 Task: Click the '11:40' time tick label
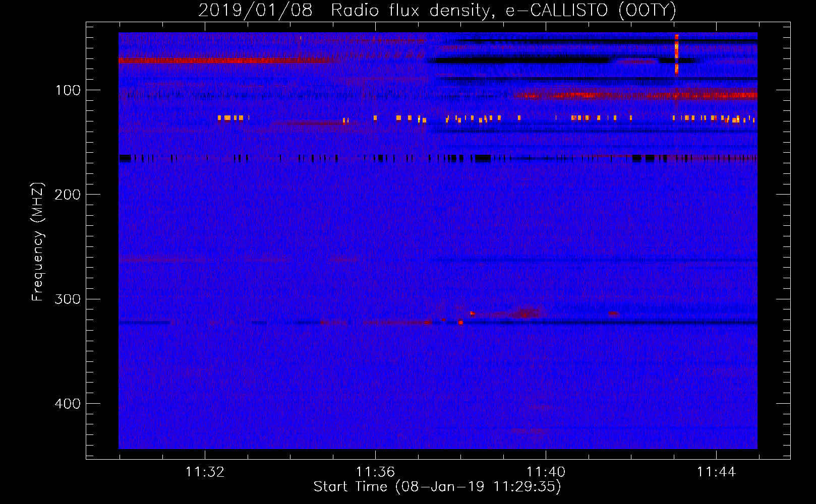(x=546, y=472)
